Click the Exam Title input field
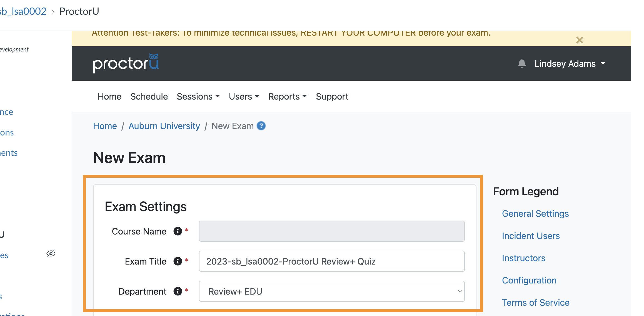This screenshot has height=316, width=644. 332,261
